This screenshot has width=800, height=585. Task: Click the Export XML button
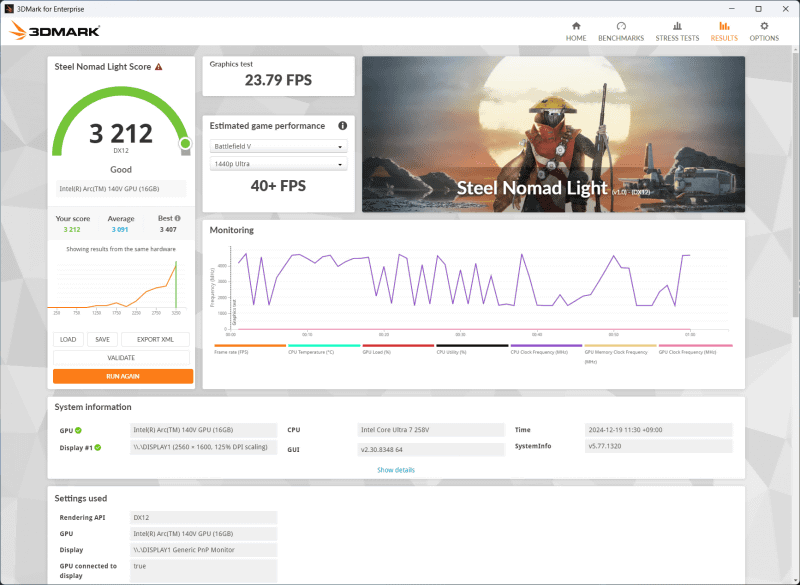[158, 340]
